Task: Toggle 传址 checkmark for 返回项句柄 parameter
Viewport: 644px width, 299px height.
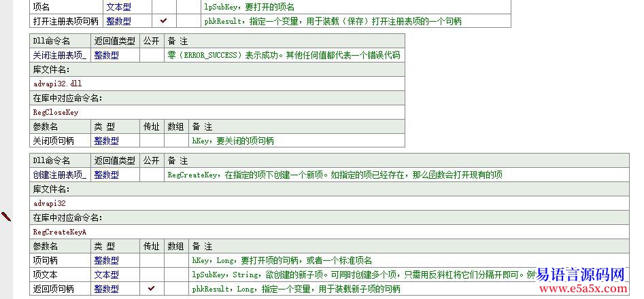Action: click(x=152, y=288)
